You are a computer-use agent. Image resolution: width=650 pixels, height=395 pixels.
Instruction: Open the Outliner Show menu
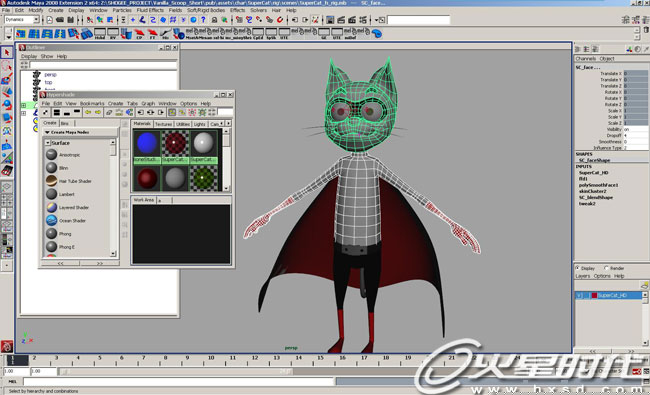point(47,56)
